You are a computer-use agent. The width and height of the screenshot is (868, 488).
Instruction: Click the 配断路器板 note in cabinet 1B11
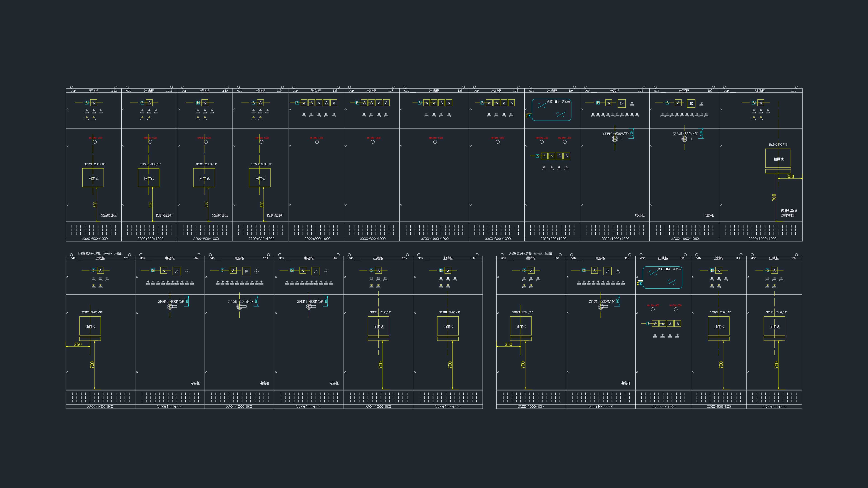click(x=164, y=215)
